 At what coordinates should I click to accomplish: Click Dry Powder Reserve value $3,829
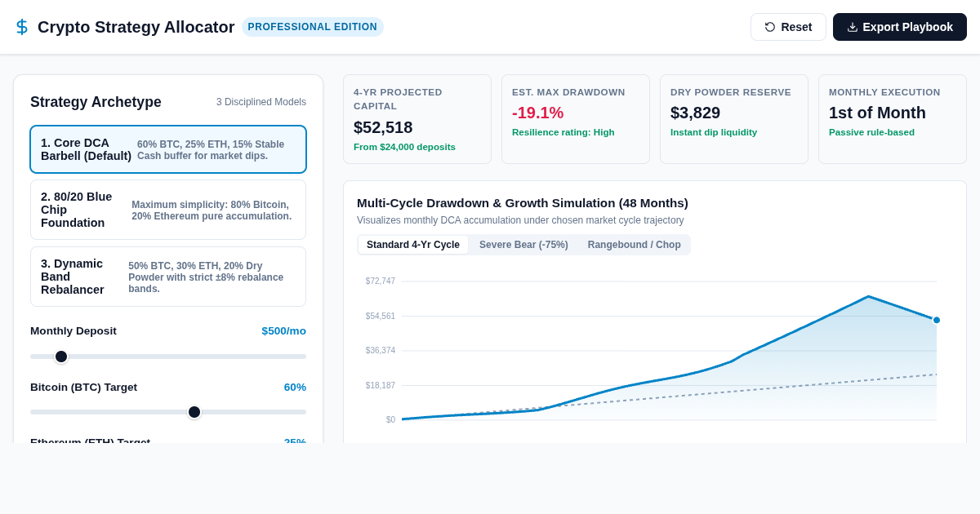click(696, 113)
